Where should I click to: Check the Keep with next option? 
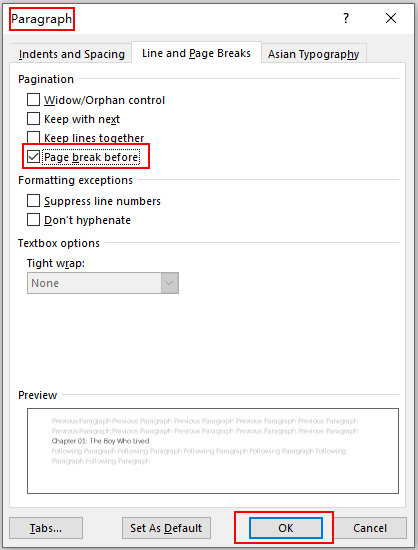[x=33, y=119]
